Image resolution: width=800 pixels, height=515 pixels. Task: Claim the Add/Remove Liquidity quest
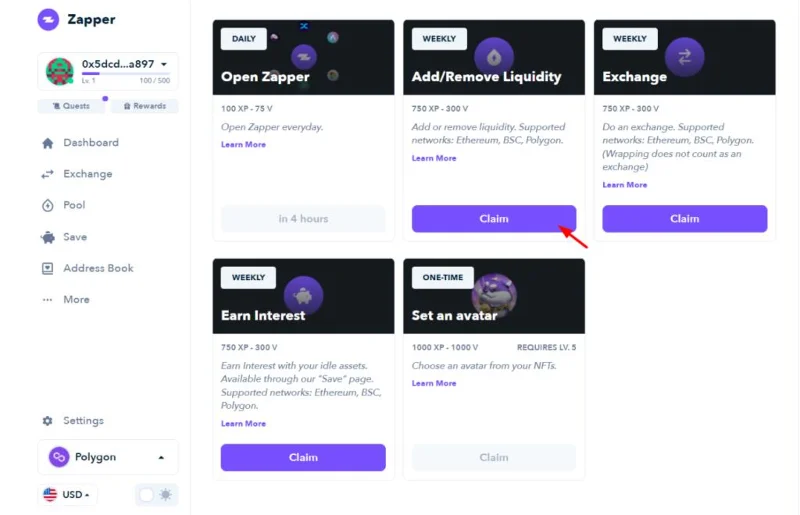[x=494, y=218]
